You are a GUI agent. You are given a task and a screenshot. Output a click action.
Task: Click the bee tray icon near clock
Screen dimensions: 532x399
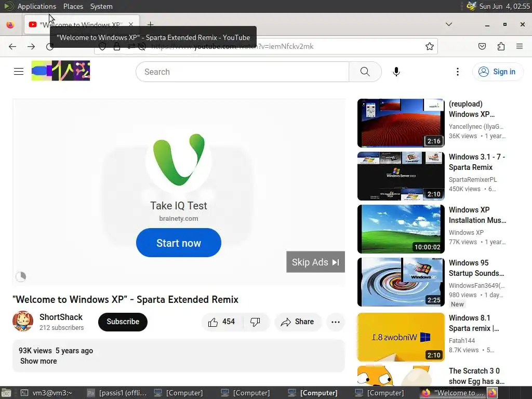tap(471, 6)
